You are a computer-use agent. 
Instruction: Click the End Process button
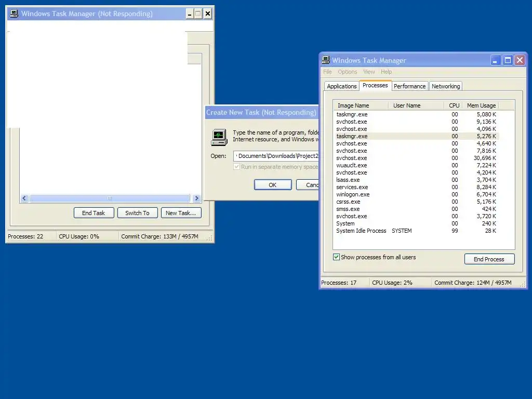(489, 259)
